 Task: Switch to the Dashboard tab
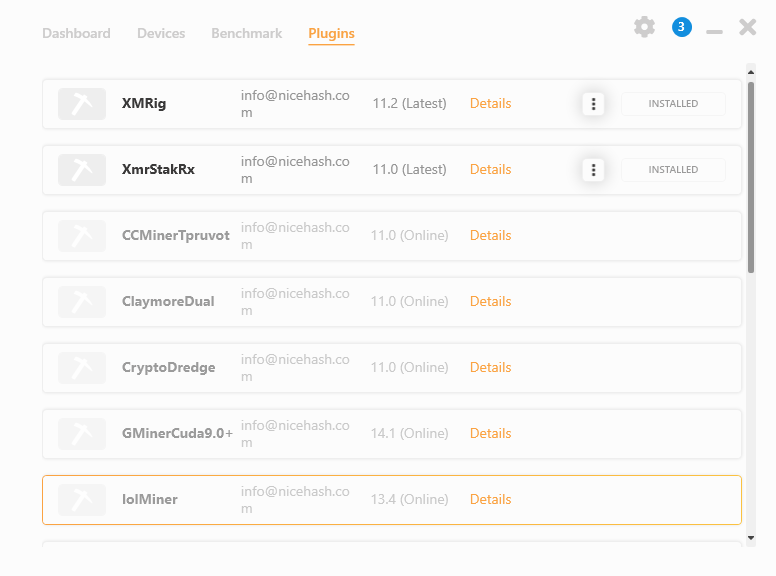tap(76, 33)
